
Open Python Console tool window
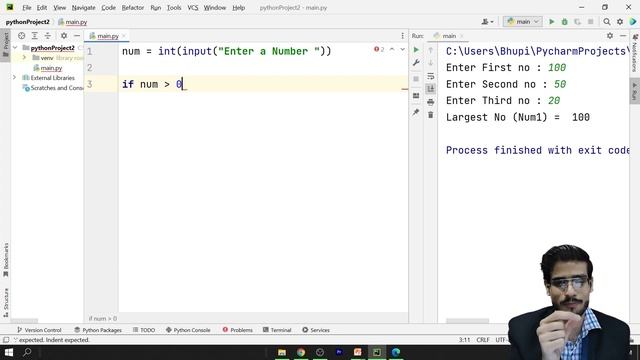pyautogui.click(x=188, y=330)
